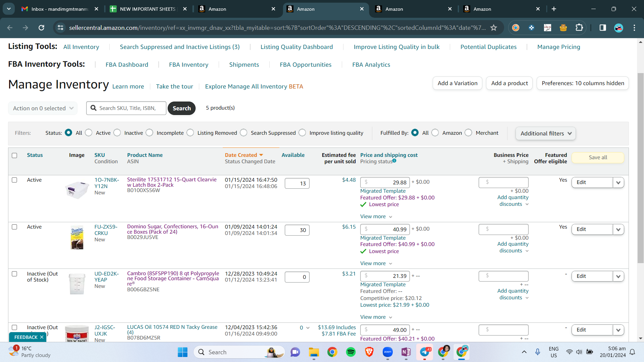Open the Listing Quality Dashboard
This screenshot has height=362, width=644.
[297, 47]
